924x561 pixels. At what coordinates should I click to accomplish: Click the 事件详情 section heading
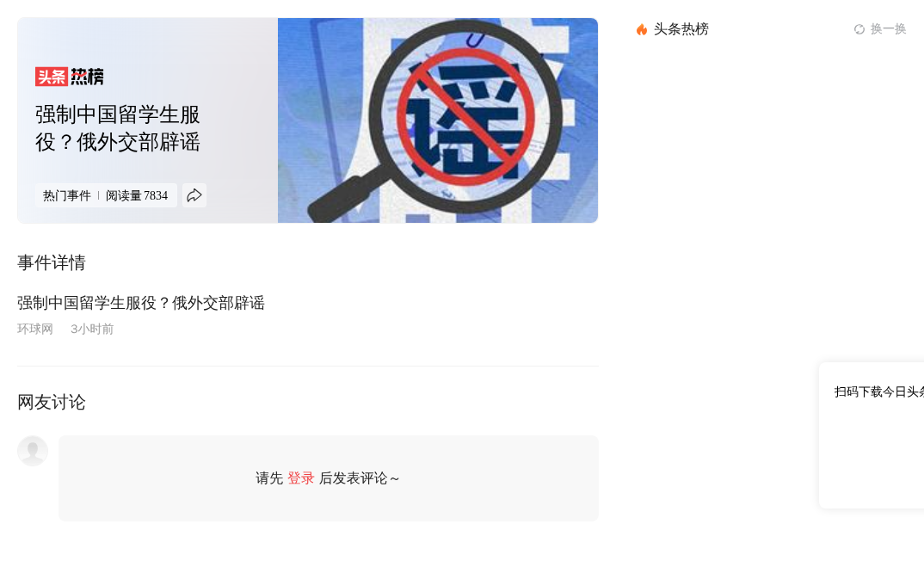[x=52, y=262]
